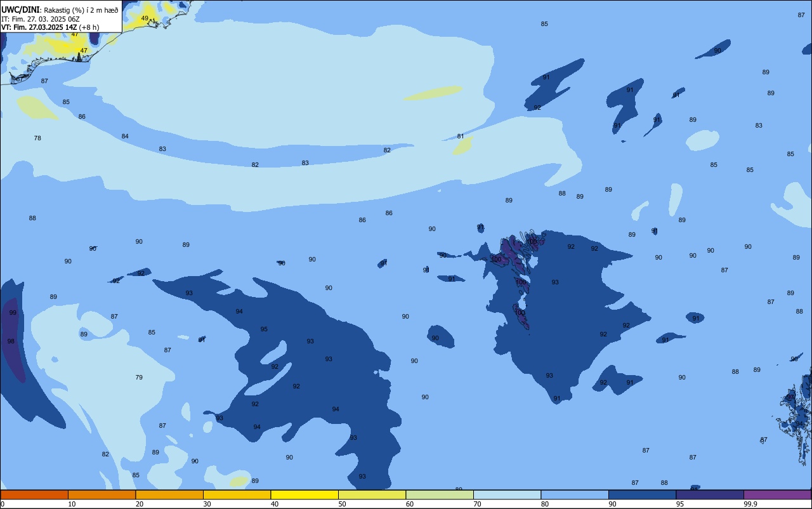Pick the light green 60–70 legend swatch

pos(440,494)
